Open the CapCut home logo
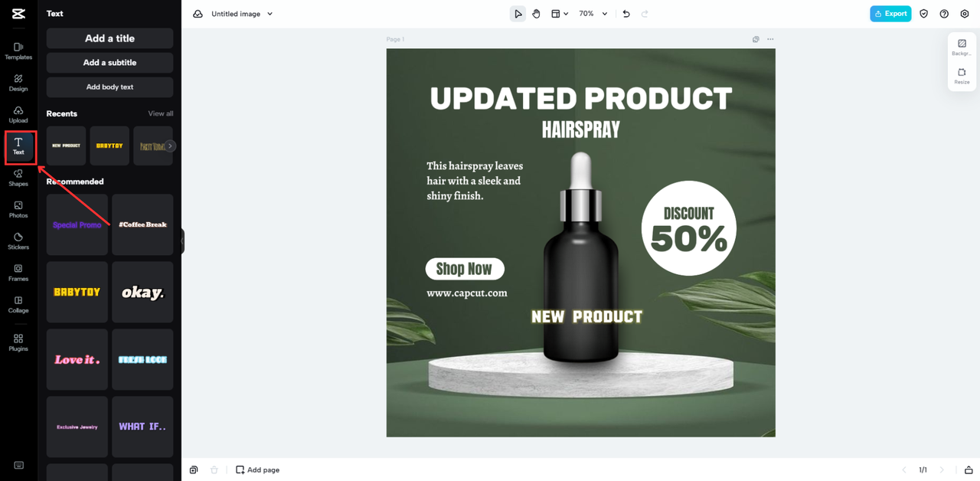Viewport: 980px width, 481px height. (18, 13)
